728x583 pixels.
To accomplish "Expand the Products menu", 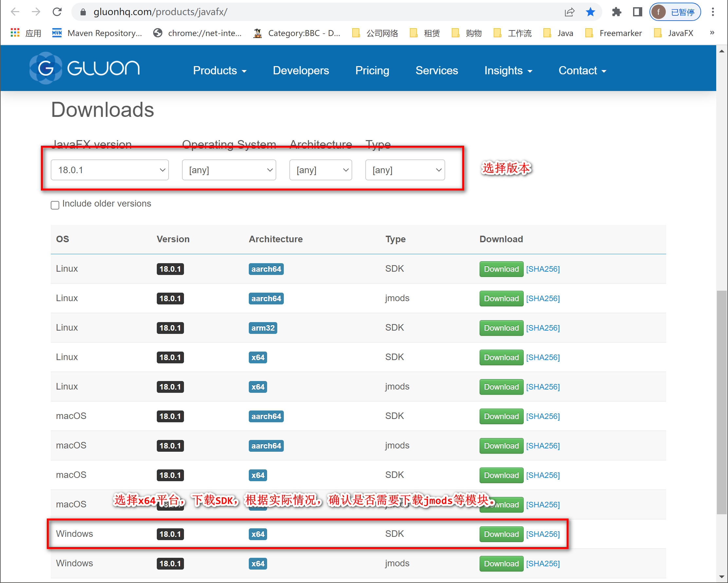I will coord(220,70).
